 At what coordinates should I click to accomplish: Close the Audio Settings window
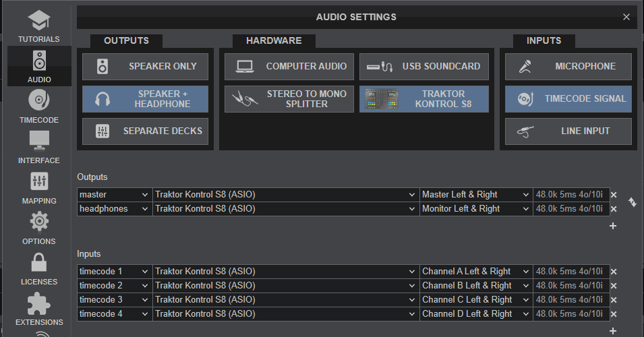[x=626, y=17]
